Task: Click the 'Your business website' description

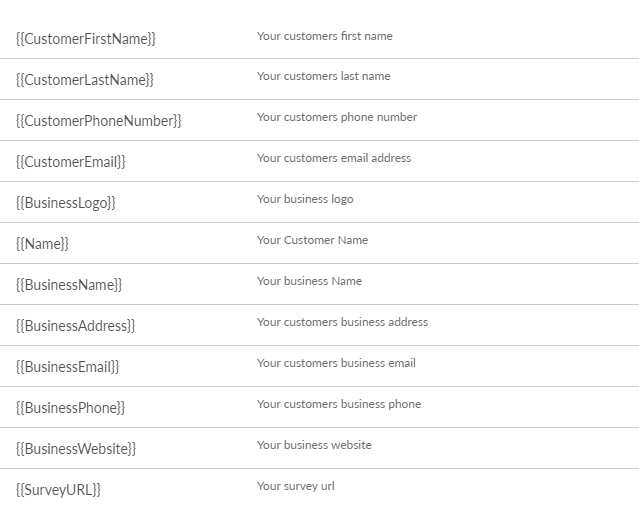Action: pos(314,445)
